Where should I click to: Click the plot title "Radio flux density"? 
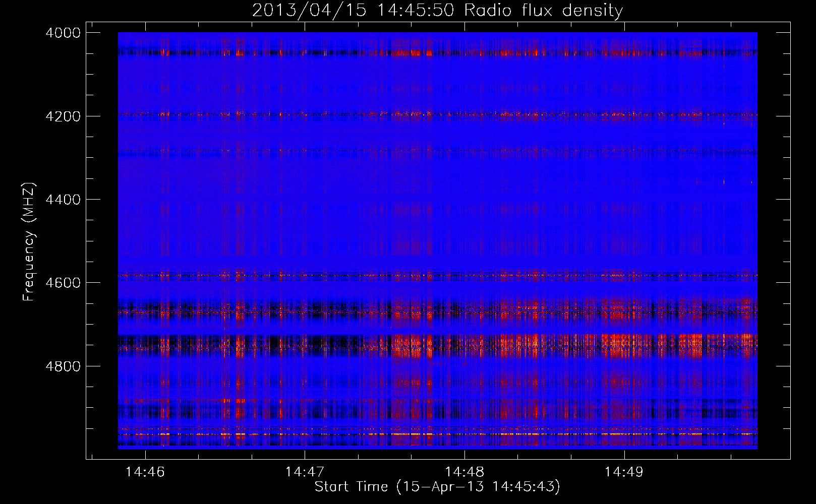click(x=543, y=11)
